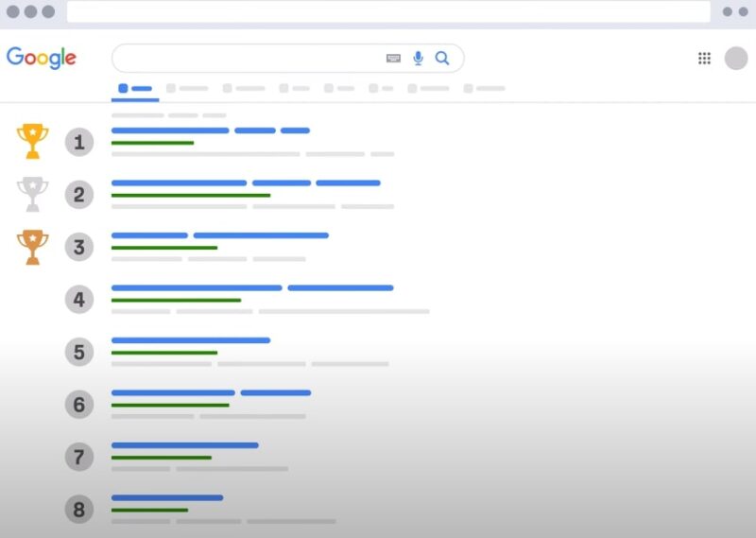
Task: Select the second search filter tab
Action: coord(187,88)
